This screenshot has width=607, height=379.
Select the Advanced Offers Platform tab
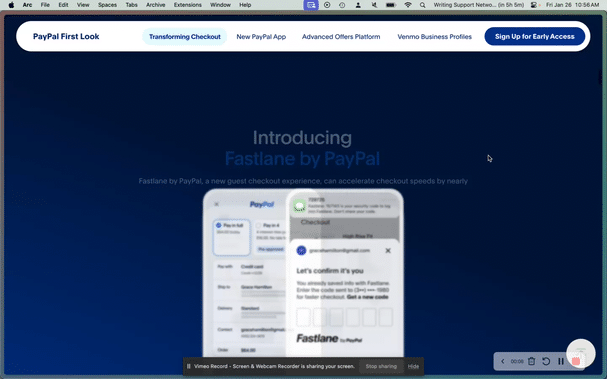(341, 37)
